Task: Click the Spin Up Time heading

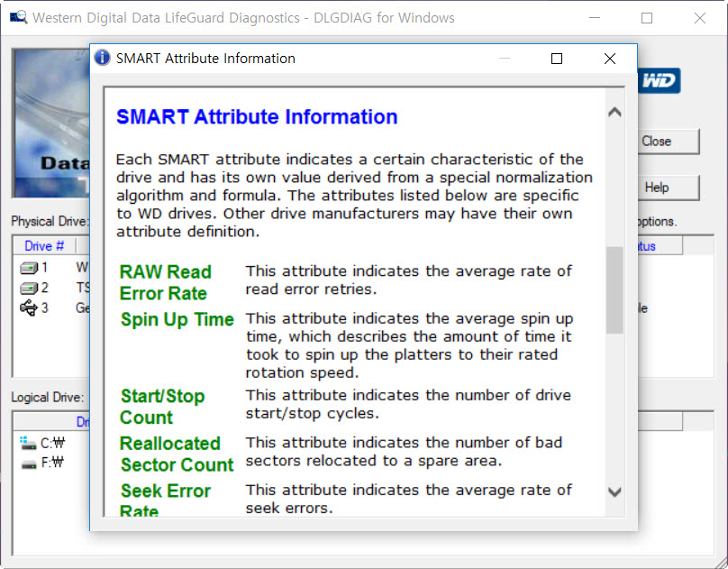Action: (177, 319)
